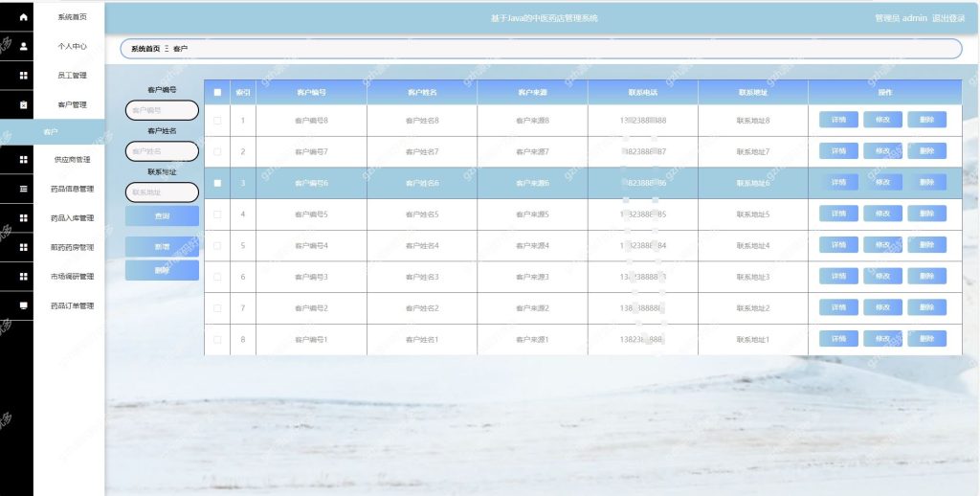Click the cell 联系地址6
980x496 pixels.
[753, 183]
